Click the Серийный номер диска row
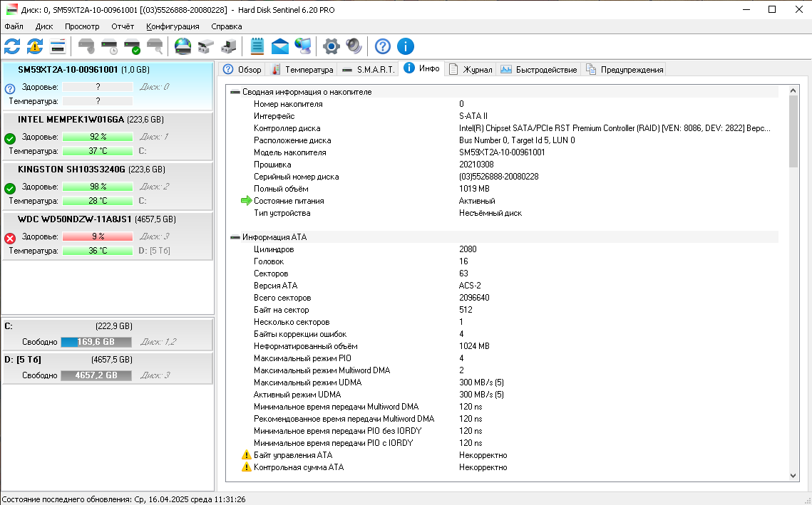This screenshot has width=812, height=505. coord(505,177)
